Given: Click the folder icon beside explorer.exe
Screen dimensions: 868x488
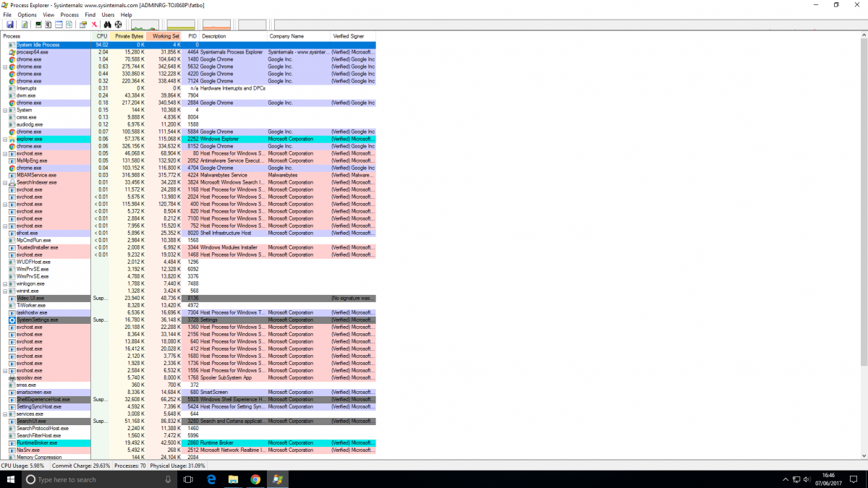Looking at the screenshot, I should [12, 139].
